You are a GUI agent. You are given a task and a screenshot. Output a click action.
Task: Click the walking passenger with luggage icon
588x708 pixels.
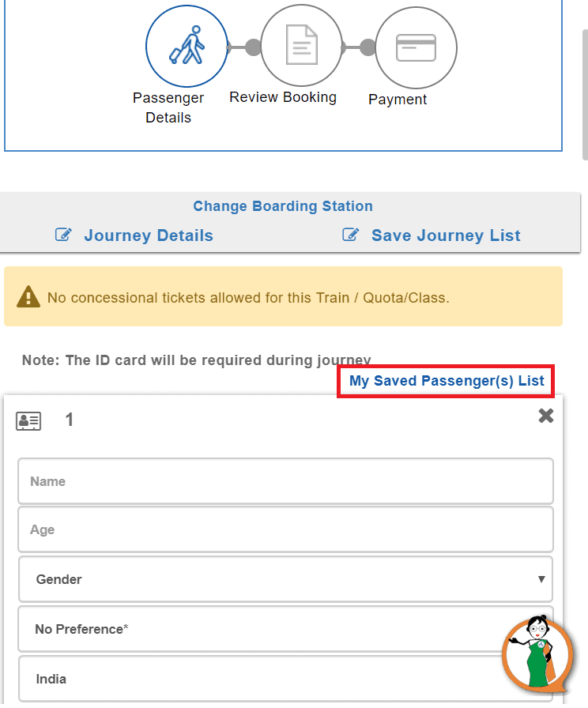(x=187, y=45)
